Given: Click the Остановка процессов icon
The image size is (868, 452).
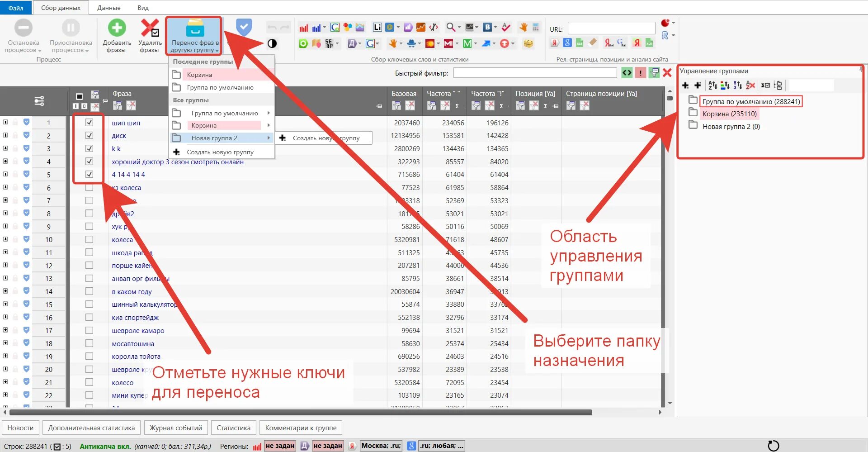Looking at the screenshot, I should point(24,28).
